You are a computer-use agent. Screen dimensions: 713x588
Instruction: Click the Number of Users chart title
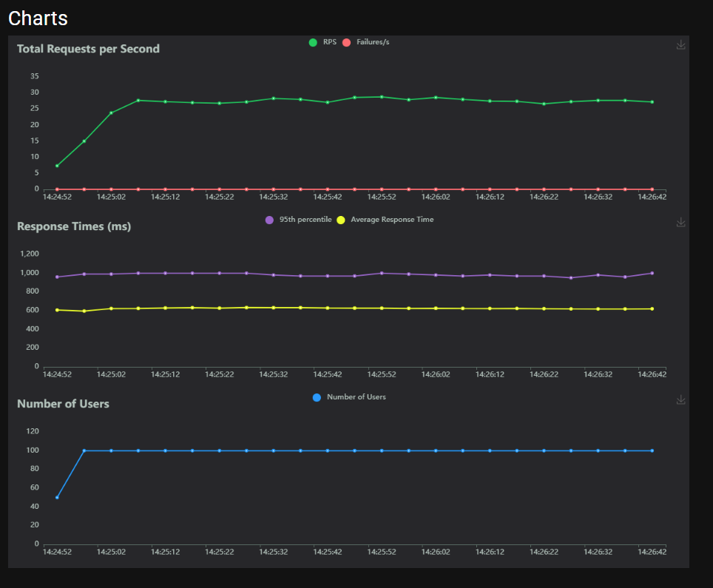63,404
